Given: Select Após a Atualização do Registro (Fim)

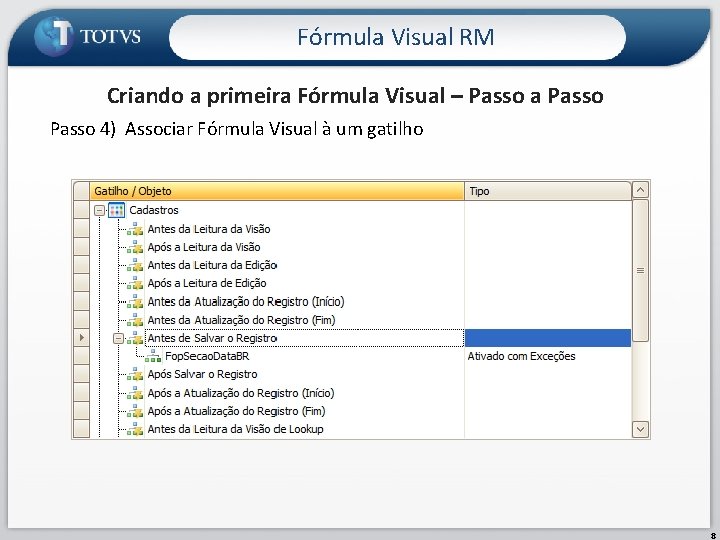Looking at the screenshot, I should click(x=236, y=411).
